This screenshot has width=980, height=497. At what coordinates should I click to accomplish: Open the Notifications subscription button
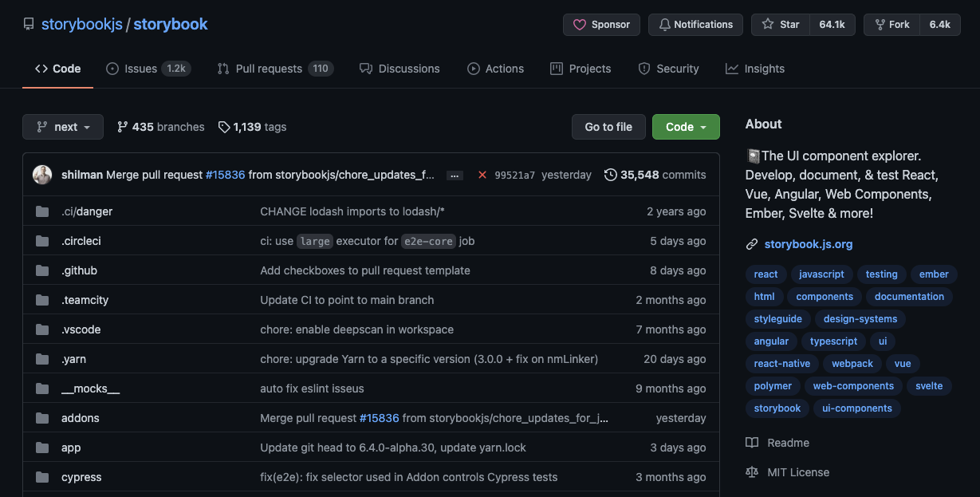click(x=695, y=25)
